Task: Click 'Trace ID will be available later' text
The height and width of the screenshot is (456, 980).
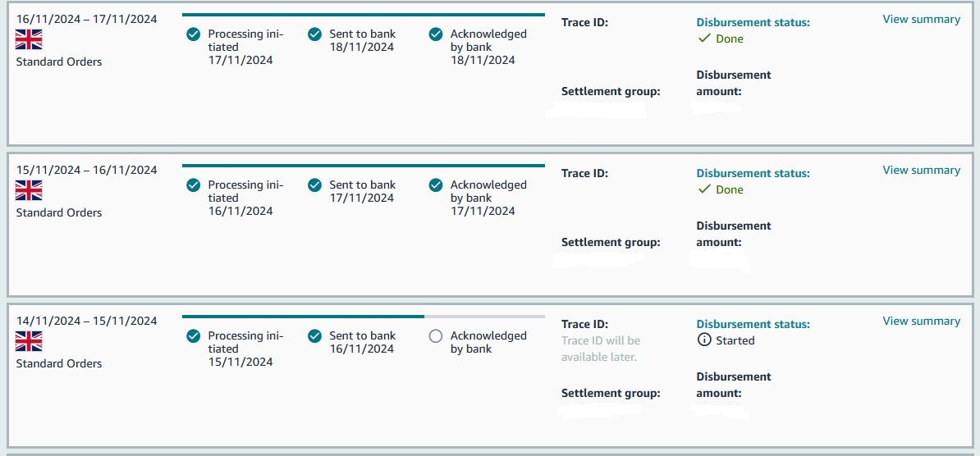Action: point(601,349)
